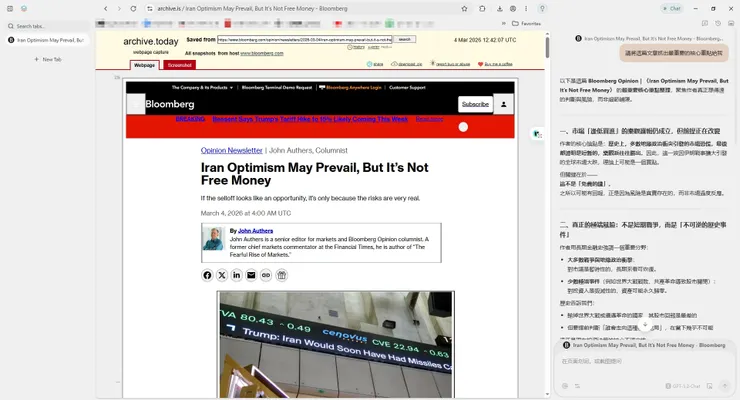Click the floating translate icon at the page edge
This screenshot has width=740, height=400.
pos(537,134)
